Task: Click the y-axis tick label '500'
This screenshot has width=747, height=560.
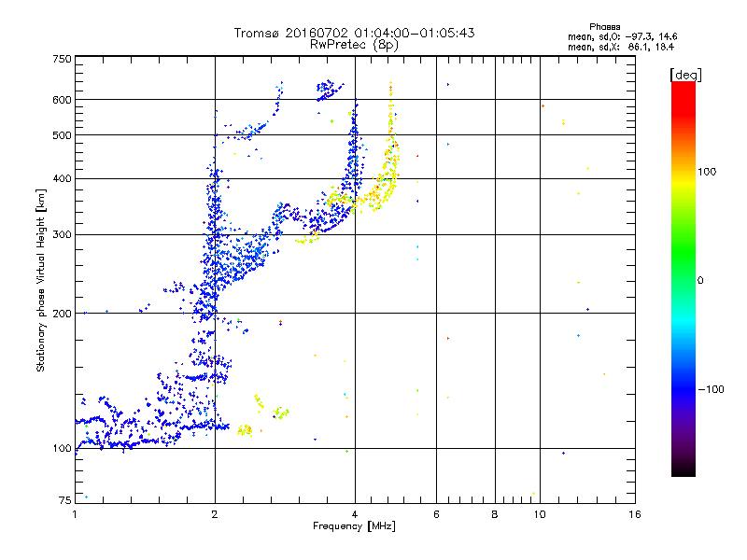Action: click(62, 135)
